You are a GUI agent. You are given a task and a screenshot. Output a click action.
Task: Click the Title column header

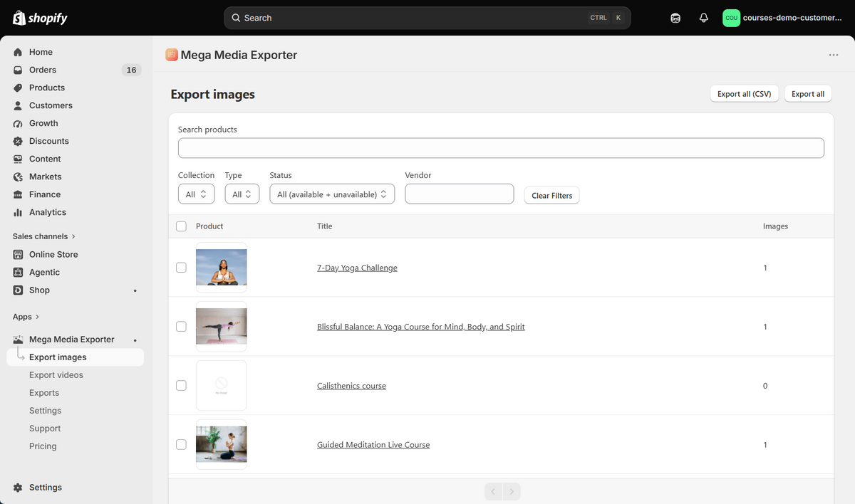324,226
